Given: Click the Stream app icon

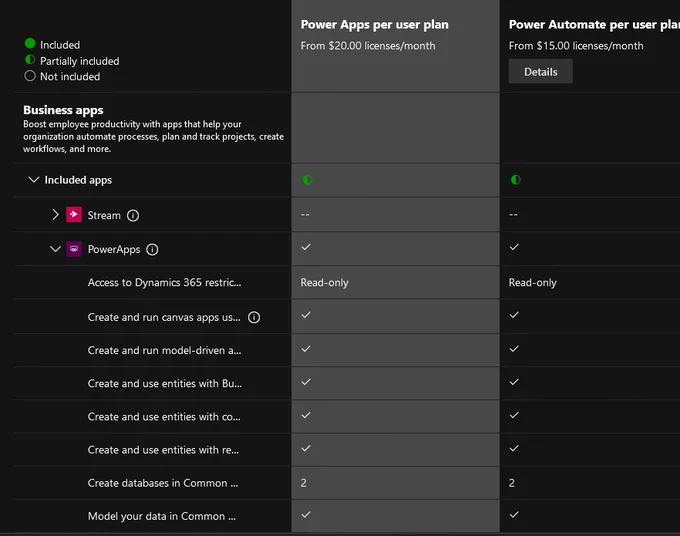Looking at the screenshot, I should pyautogui.click(x=74, y=214).
